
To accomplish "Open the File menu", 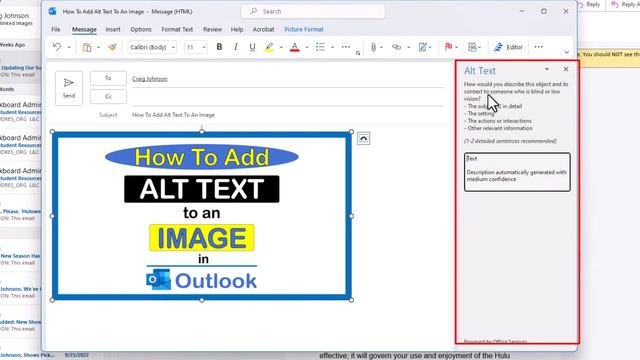I will pos(56,29).
